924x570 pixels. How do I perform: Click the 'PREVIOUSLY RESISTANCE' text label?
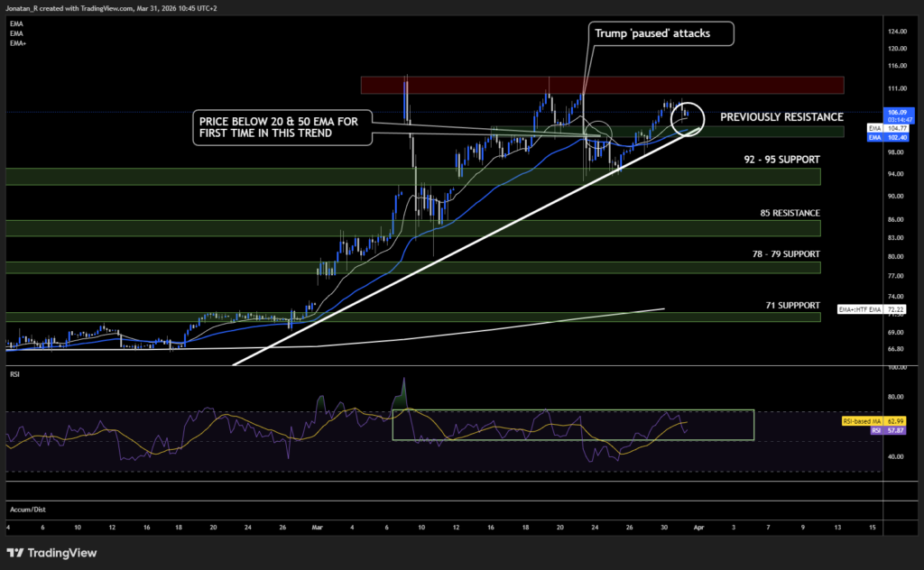(x=781, y=117)
